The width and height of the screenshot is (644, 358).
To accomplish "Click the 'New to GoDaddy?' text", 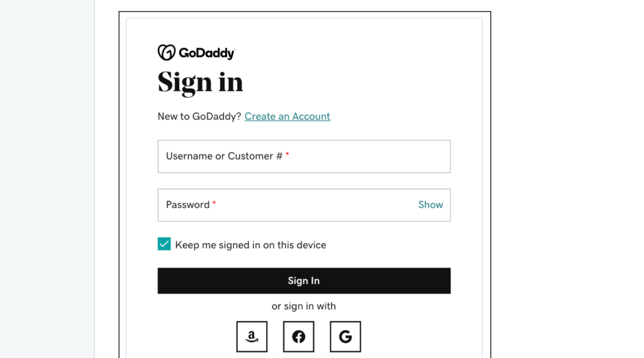I will click(x=199, y=116).
